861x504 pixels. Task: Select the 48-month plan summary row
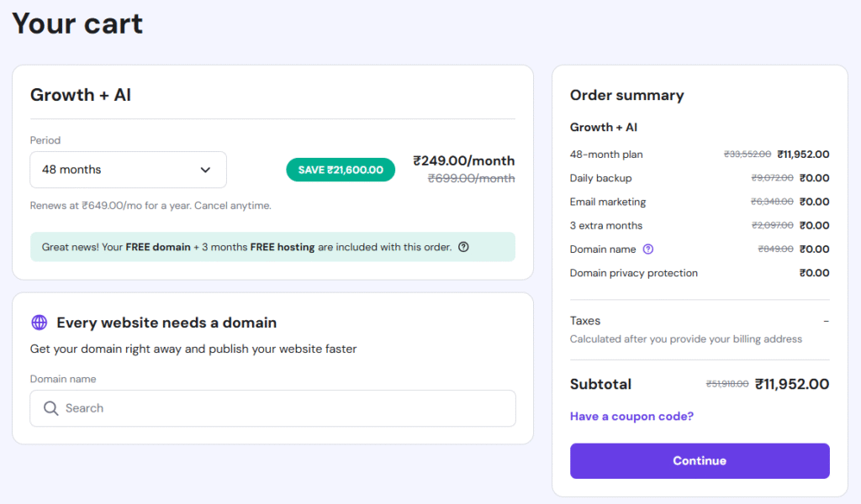coord(606,155)
